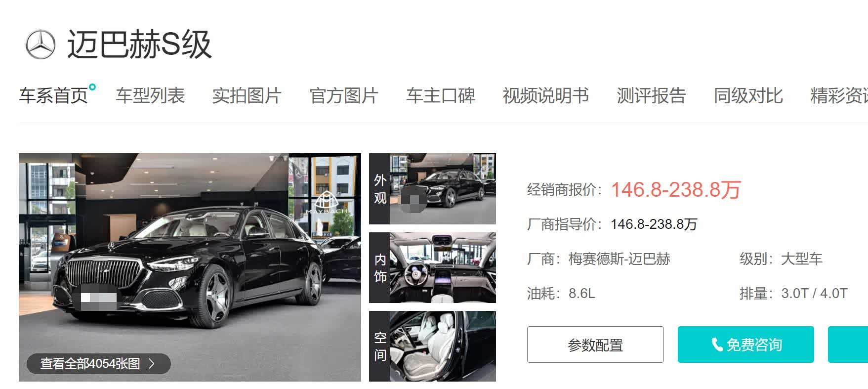
Task: Open the 视频说明书 tab
Action: [x=546, y=96]
